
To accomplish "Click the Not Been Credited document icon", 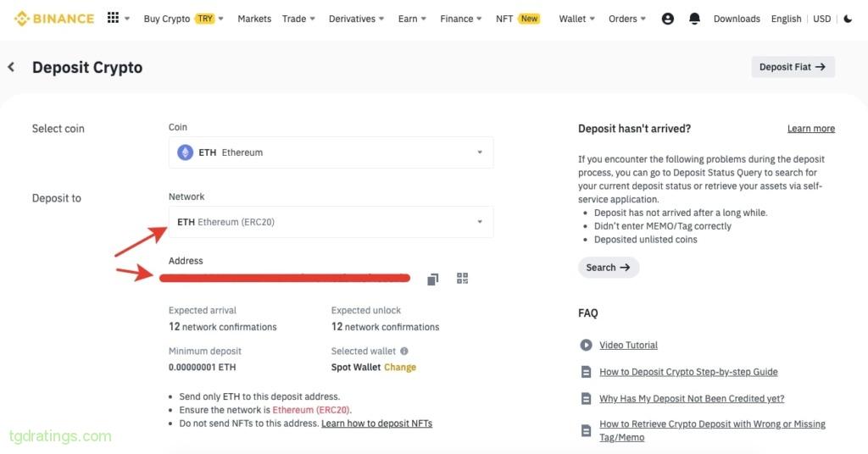I will [586, 398].
